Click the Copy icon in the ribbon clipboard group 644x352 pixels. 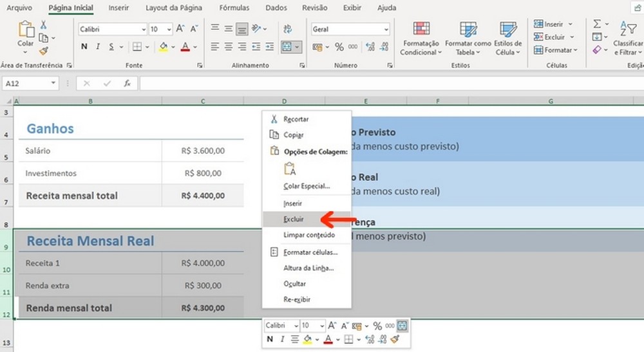pyautogui.click(x=44, y=38)
